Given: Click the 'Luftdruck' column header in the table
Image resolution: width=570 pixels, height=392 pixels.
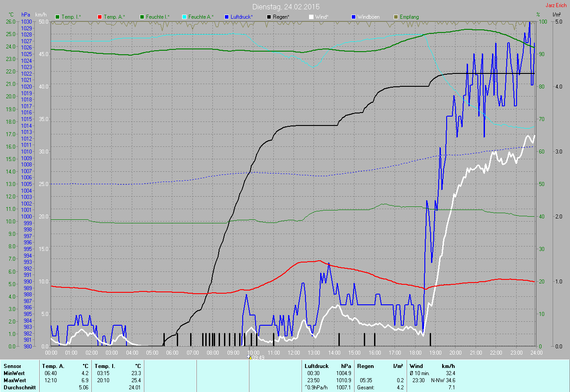Looking at the screenshot, I should tap(317, 366).
